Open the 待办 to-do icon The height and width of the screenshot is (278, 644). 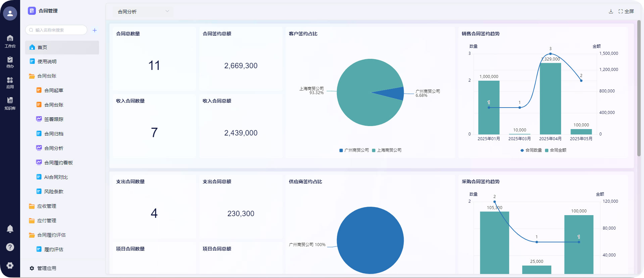click(x=10, y=62)
